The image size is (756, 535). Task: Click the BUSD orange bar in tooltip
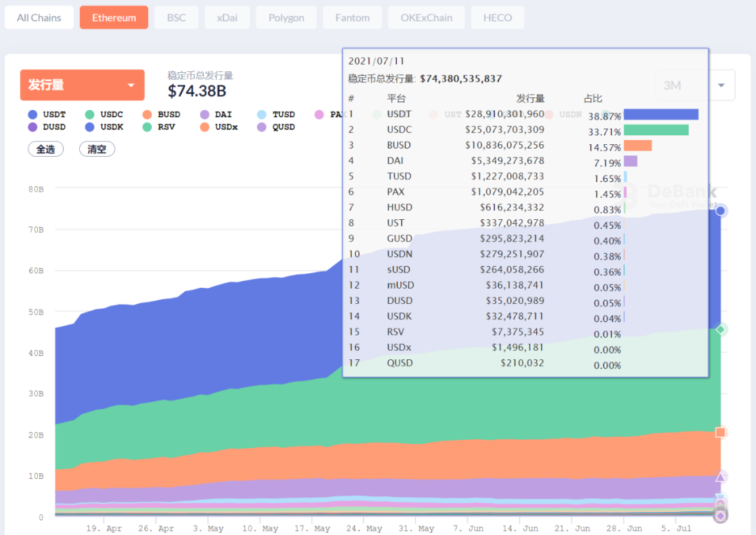click(x=638, y=145)
